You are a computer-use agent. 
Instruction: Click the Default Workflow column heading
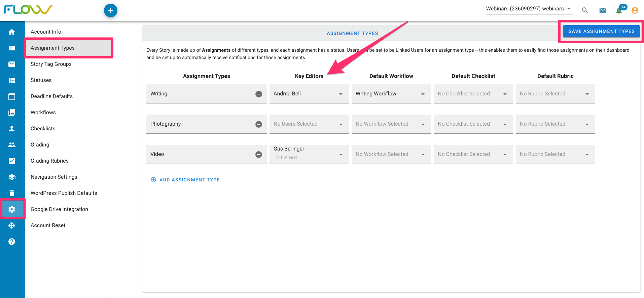[x=391, y=76]
